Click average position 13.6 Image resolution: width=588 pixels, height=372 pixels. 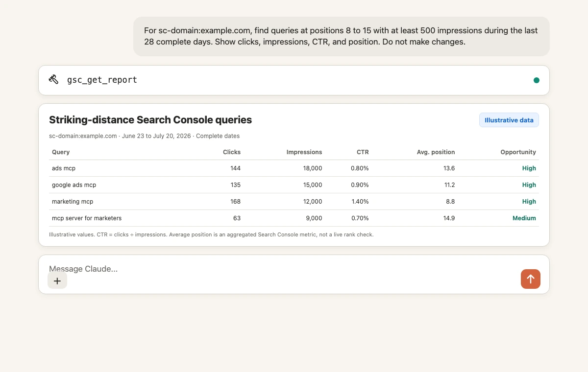point(449,168)
